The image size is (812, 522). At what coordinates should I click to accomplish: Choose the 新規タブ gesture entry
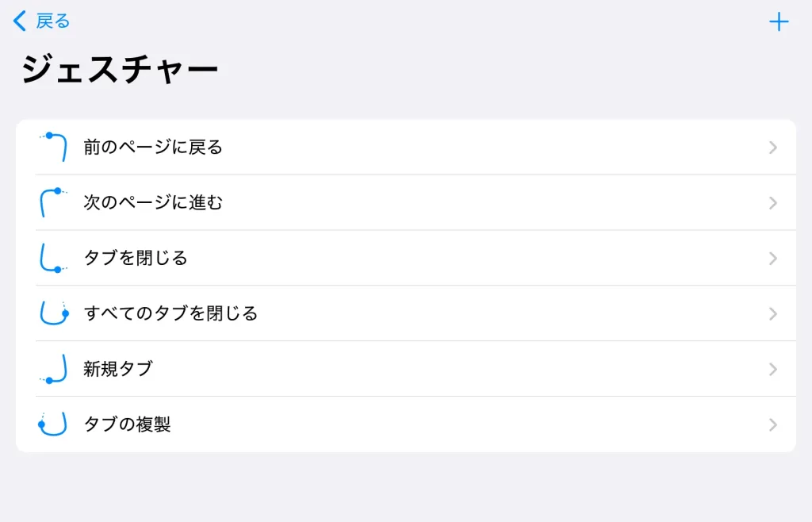pos(118,370)
